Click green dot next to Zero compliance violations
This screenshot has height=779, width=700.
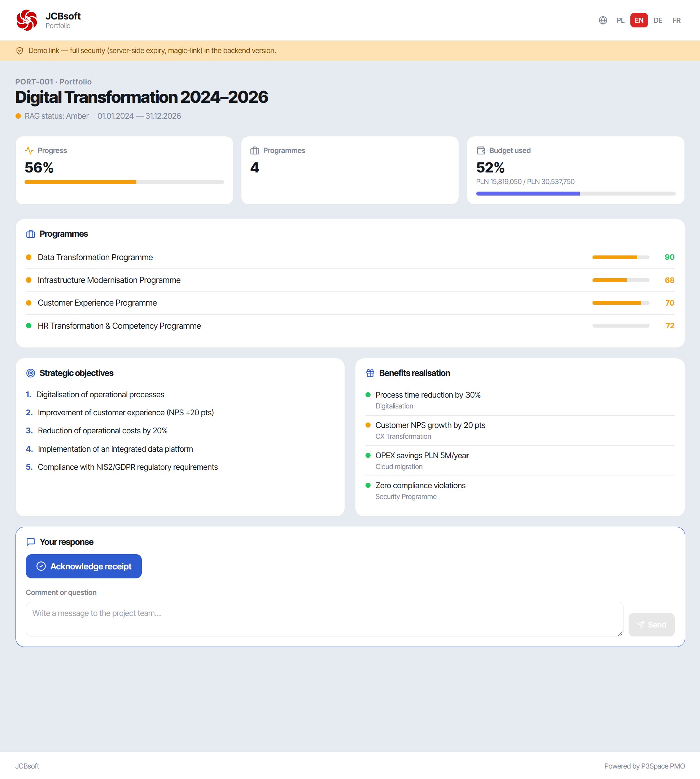368,485
